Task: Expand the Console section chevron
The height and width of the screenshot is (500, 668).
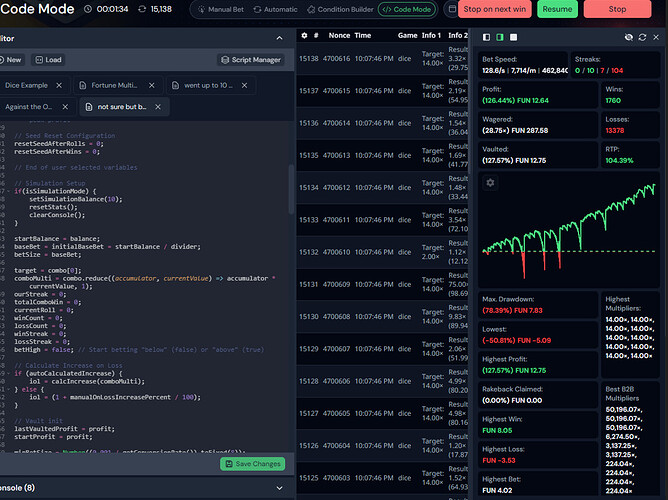Action: 279,488
